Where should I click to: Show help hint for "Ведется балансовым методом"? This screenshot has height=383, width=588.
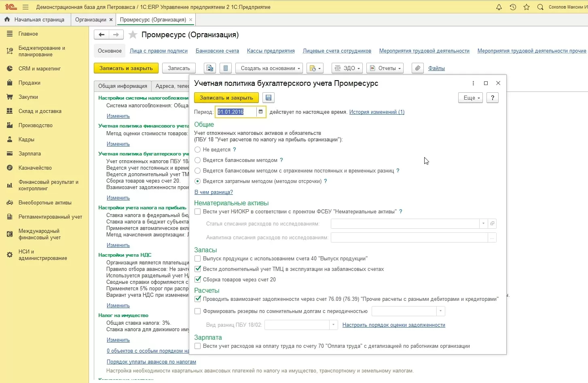[281, 160]
